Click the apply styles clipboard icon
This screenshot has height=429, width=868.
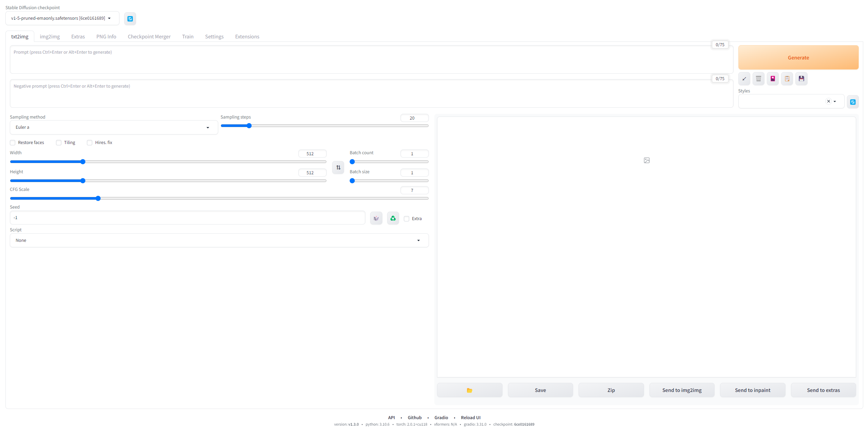[x=787, y=79]
